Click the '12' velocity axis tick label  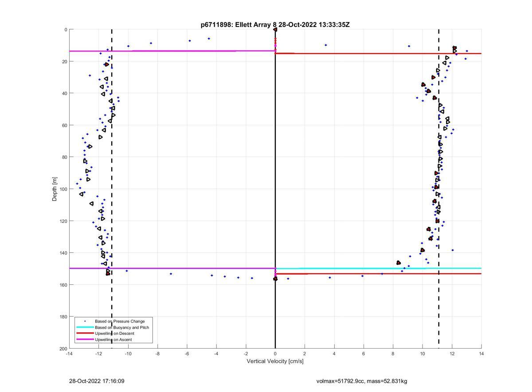pos(452,353)
